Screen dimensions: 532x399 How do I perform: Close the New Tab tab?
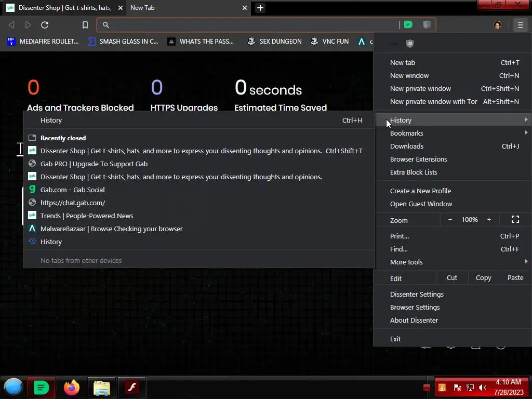click(x=245, y=8)
